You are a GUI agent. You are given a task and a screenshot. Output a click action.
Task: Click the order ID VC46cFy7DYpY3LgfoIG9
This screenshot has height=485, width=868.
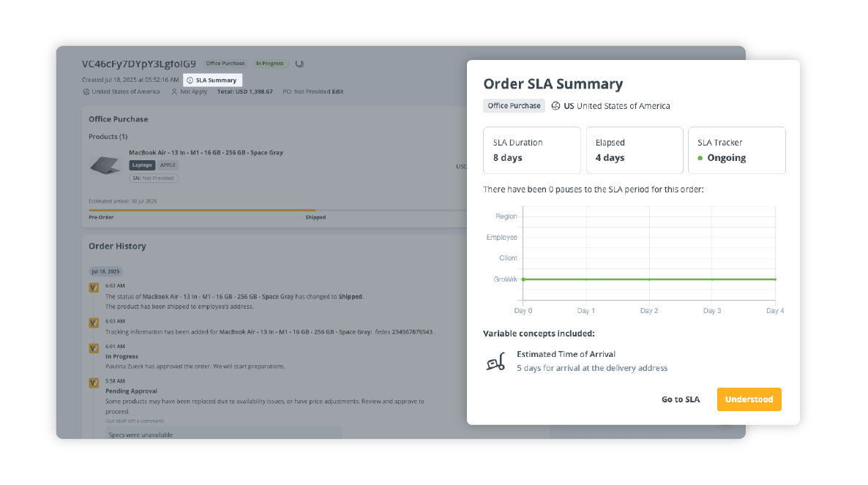pyautogui.click(x=139, y=64)
